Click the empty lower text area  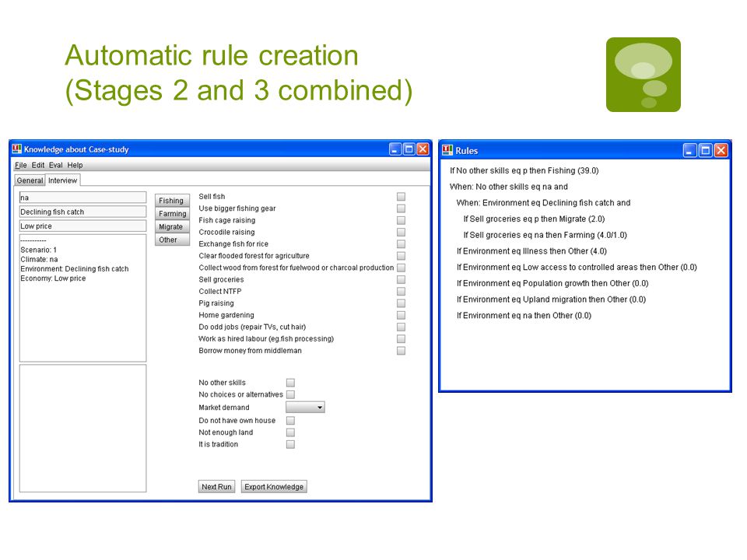tap(83, 428)
